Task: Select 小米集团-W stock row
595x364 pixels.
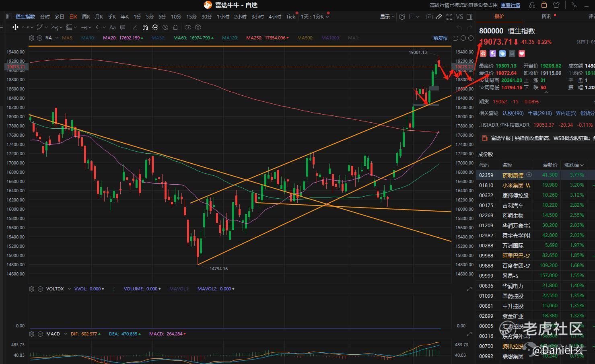Action: (x=535, y=185)
